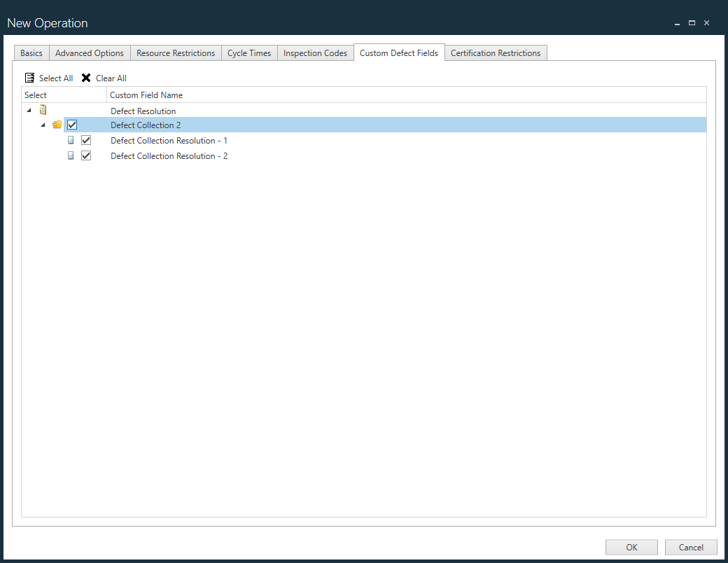Viewport: 728px width, 563px height.
Task: Click the Custom Field Name column header
Action: pyautogui.click(x=146, y=95)
